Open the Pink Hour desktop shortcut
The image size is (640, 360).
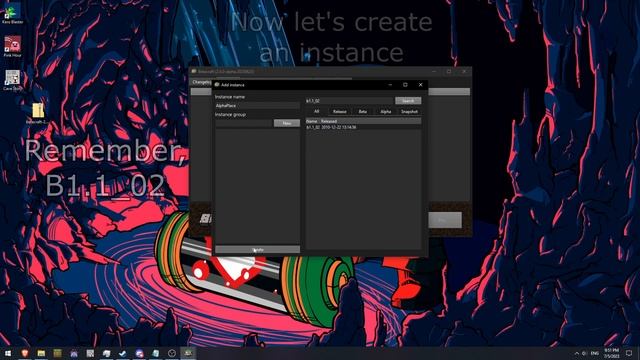[x=12, y=47]
